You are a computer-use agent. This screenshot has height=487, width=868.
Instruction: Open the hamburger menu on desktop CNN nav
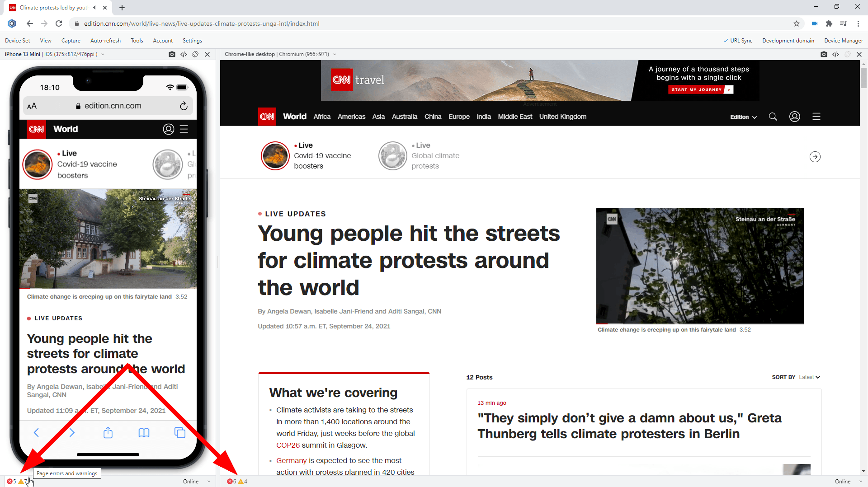coord(816,117)
